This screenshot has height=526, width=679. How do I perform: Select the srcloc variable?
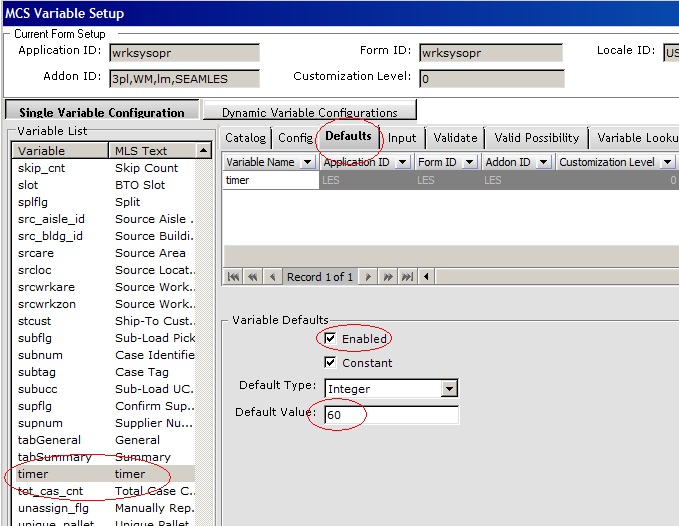pyautogui.click(x=104, y=270)
